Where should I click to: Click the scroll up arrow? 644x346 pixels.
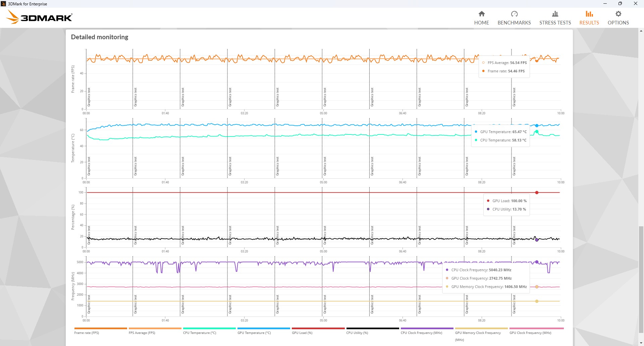641,31
